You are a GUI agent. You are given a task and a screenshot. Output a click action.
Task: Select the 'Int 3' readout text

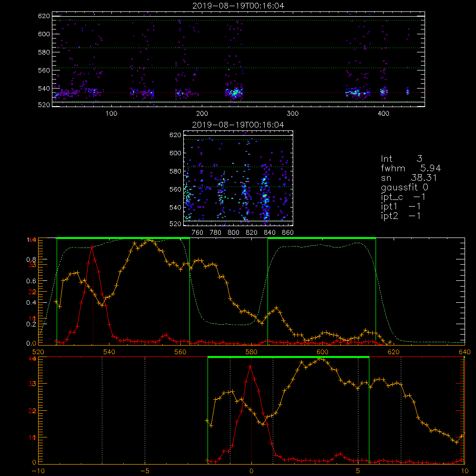401,159
